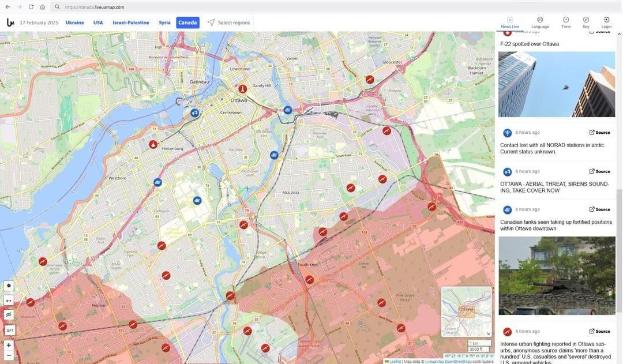The width and height of the screenshot is (623, 364).
Task: Click the blue tank marker northeast of Centretown
Action: click(x=288, y=110)
